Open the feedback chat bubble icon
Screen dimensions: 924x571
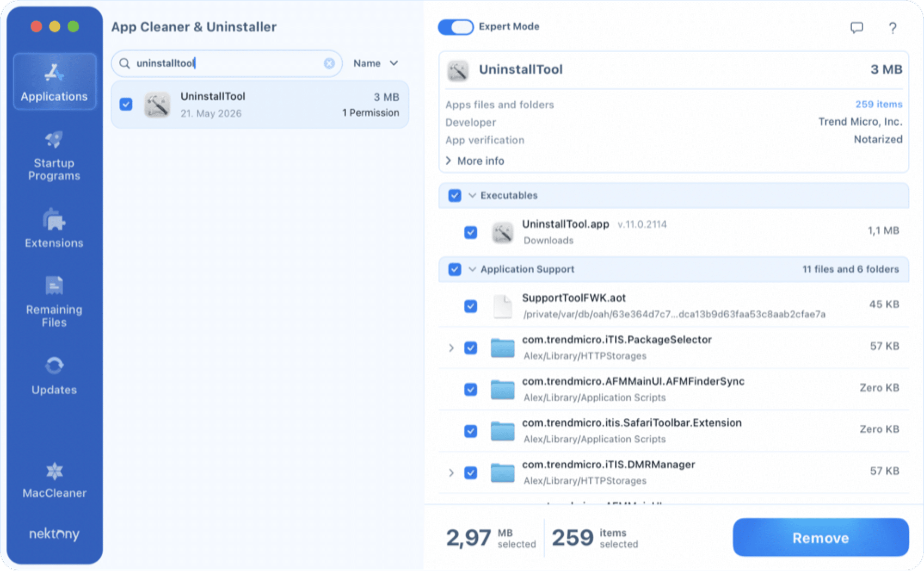pyautogui.click(x=856, y=28)
